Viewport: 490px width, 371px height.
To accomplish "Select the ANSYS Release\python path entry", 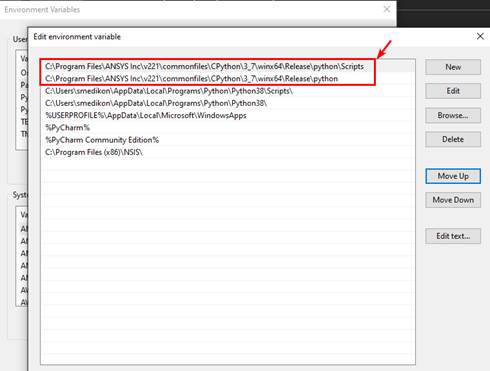I will click(228, 79).
